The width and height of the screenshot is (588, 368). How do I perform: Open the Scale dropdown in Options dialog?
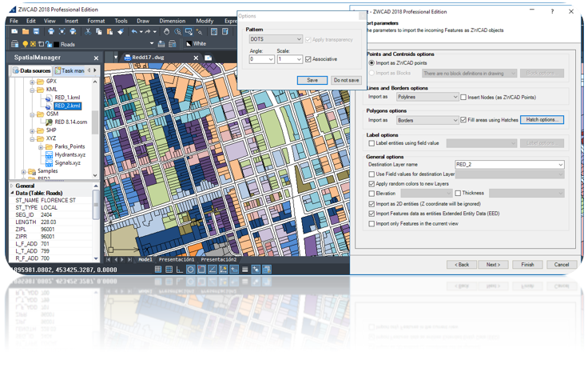tap(290, 59)
